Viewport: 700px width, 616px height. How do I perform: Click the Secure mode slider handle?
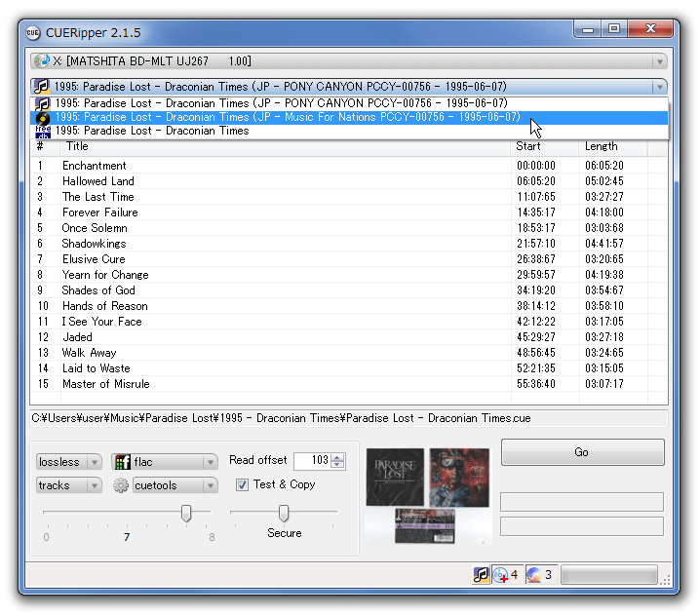coord(284,513)
